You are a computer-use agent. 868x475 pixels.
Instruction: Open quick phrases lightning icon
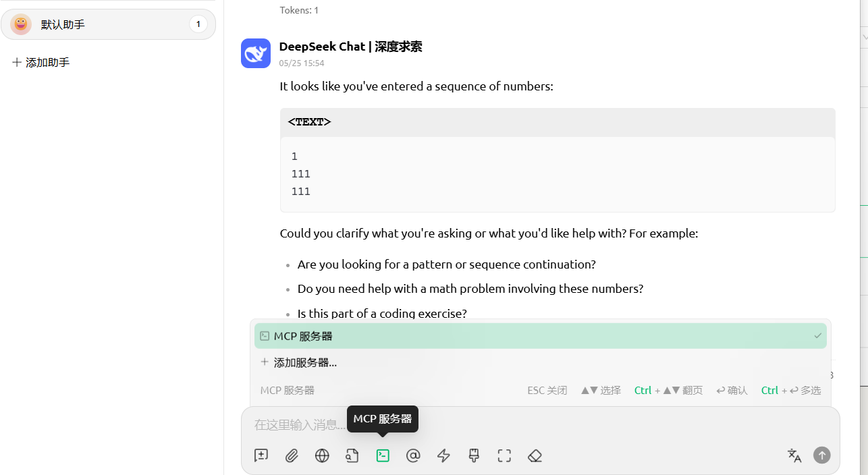[443, 455]
